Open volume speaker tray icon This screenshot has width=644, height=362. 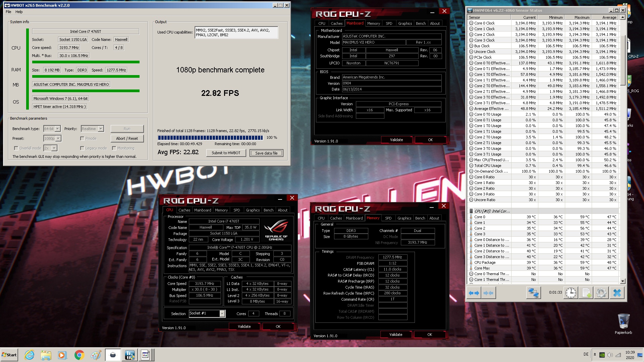pyautogui.click(x=610, y=355)
